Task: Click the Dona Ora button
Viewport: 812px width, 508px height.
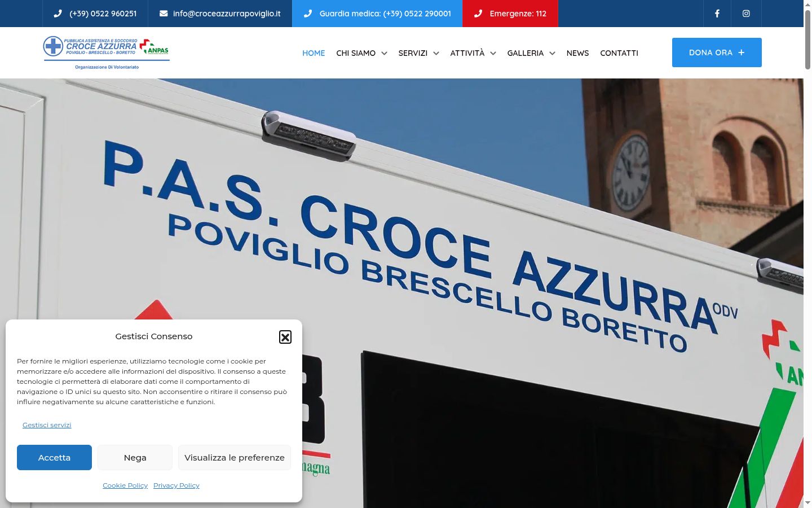Action: [x=717, y=52]
